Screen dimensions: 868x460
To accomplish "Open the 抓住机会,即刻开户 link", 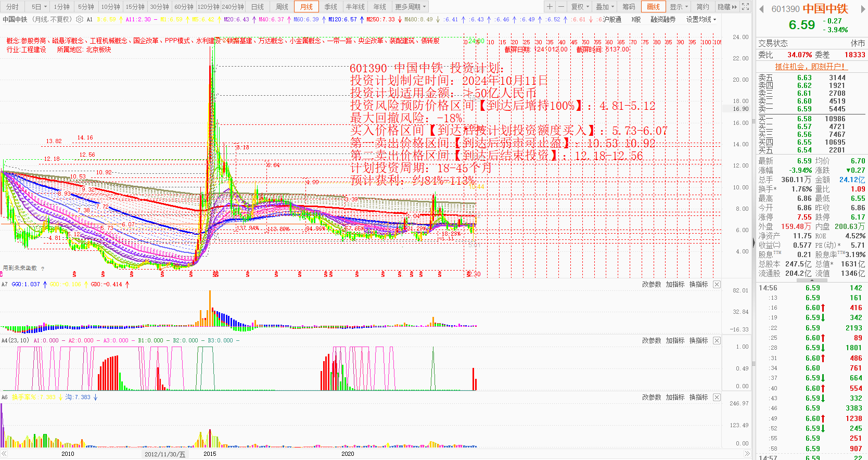I will point(810,67).
